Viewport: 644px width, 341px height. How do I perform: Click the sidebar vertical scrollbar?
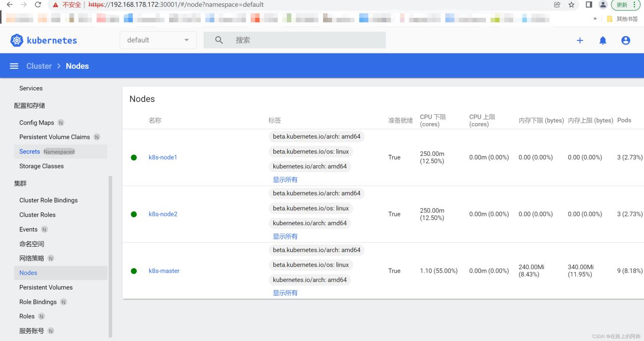[110, 256]
